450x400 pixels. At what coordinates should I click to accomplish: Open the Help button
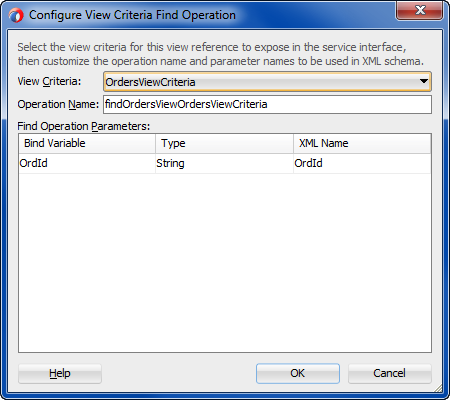(x=60, y=373)
